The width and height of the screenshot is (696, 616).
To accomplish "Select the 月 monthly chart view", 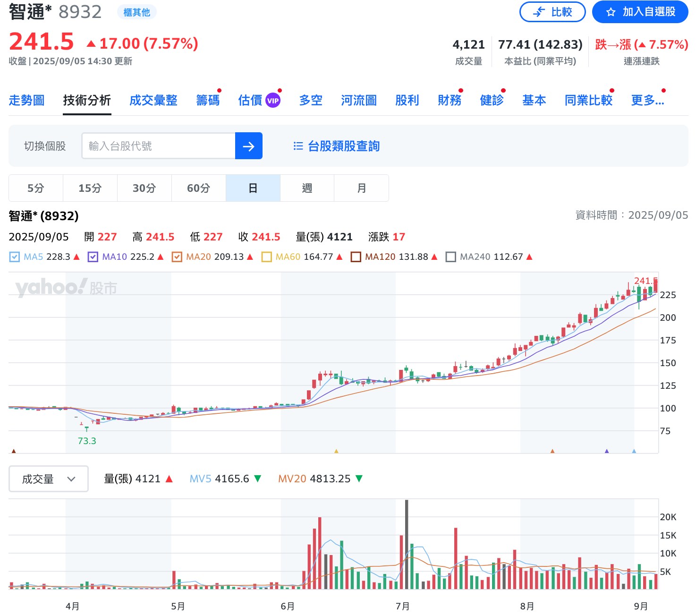I will click(361, 188).
